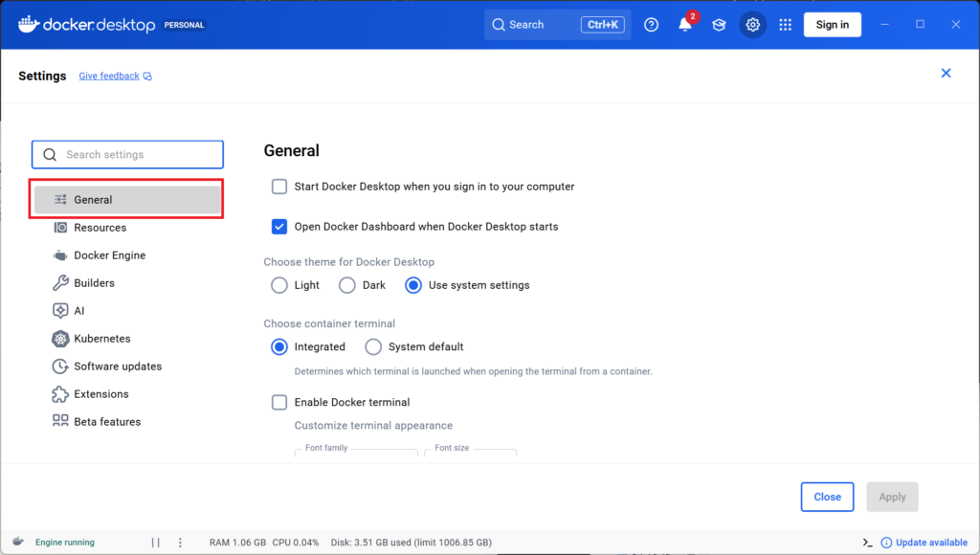Viewport: 980px width, 555px height.
Task: Open the Builders settings section
Action: point(127,283)
